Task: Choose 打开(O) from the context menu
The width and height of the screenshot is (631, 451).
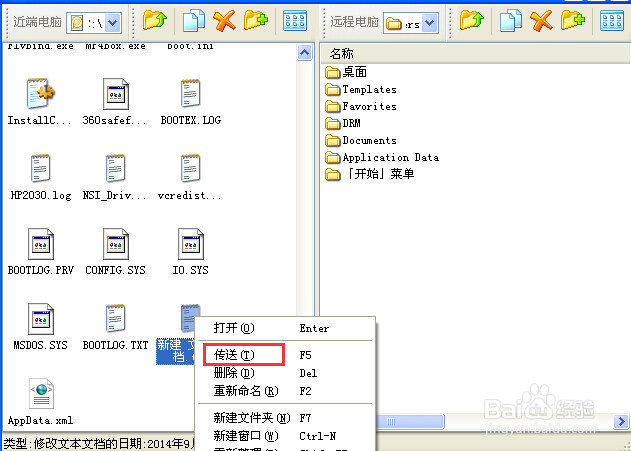Action: [285, 328]
